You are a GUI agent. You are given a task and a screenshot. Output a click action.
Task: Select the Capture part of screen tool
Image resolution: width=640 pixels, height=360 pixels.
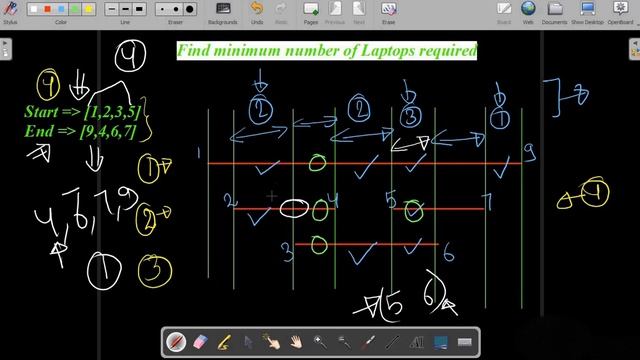tap(441, 342)
